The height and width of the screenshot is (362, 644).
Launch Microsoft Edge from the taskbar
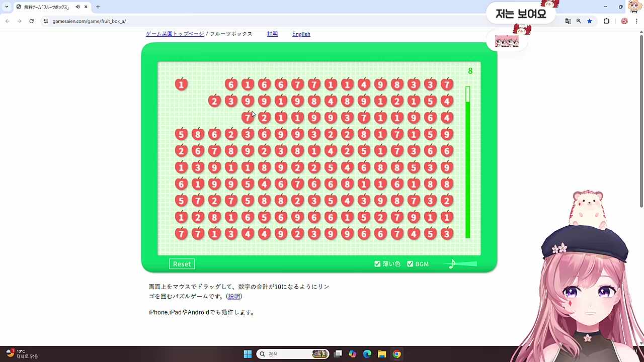coord(367,354)
